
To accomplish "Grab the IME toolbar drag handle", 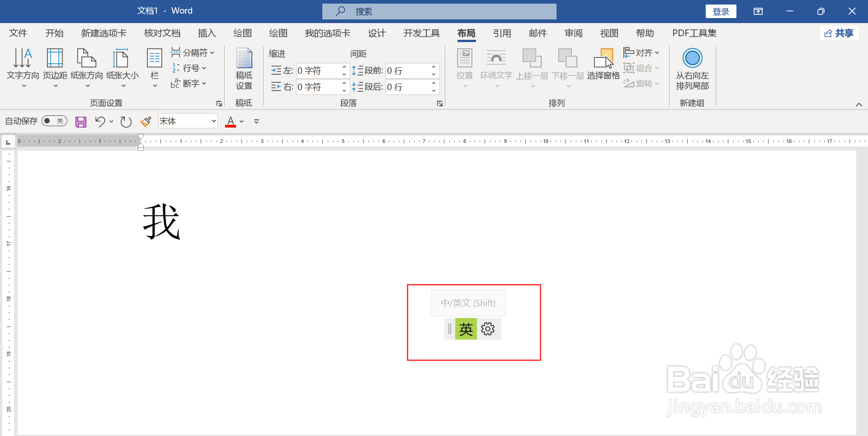I will point(450,329).
